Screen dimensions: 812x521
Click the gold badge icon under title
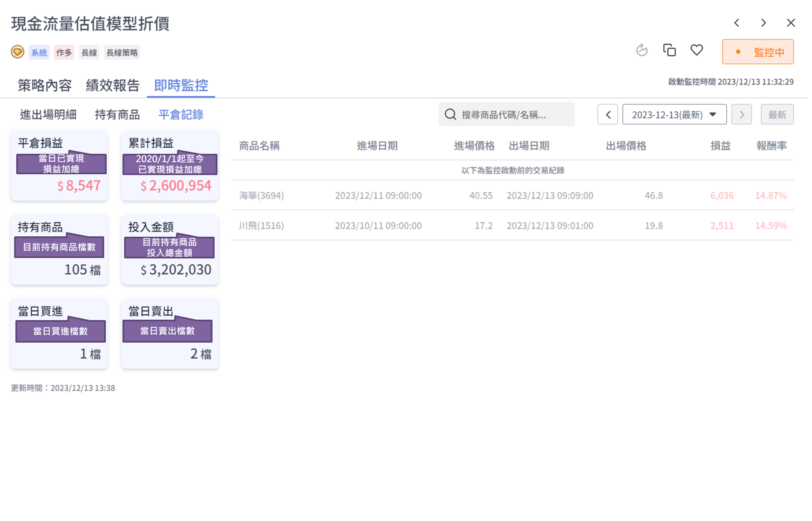pos(17,53)
